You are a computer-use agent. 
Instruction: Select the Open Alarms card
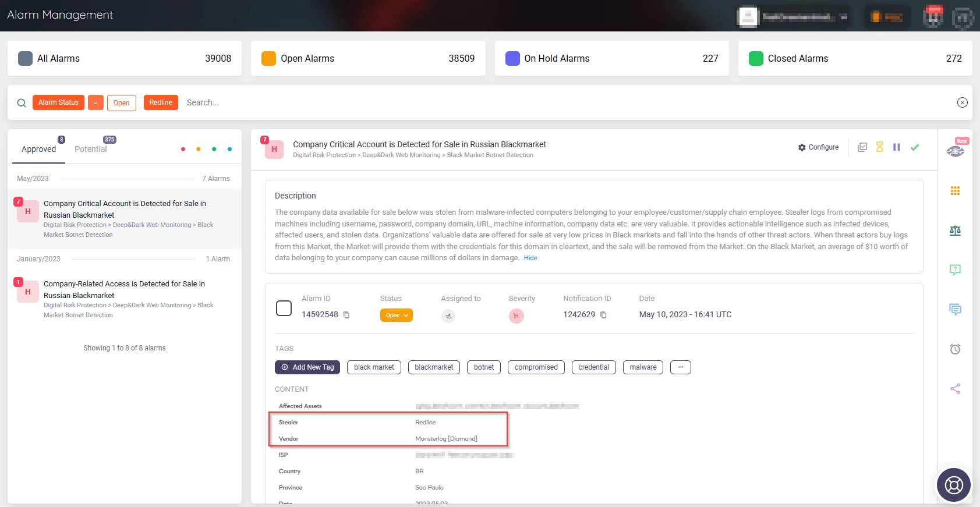(368, 58)
